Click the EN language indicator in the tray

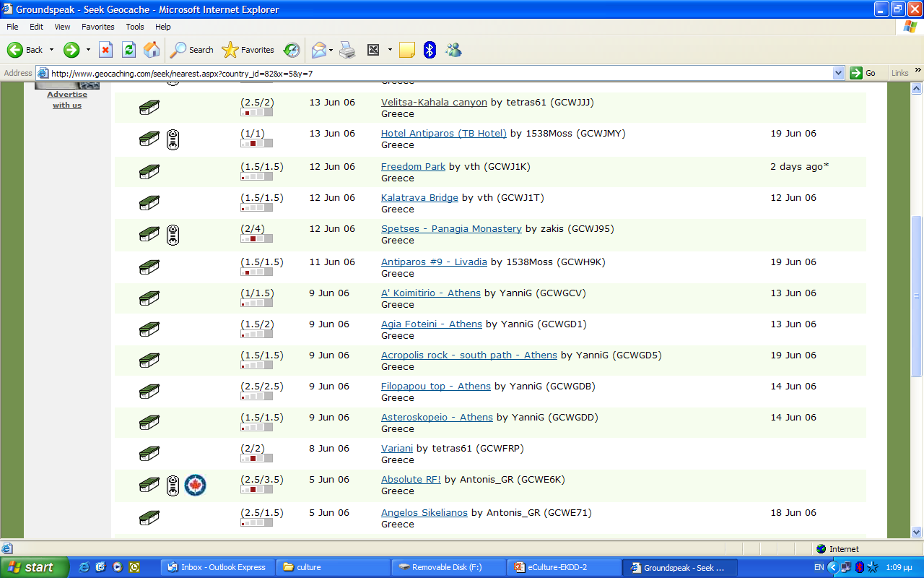tap(819, 567)
